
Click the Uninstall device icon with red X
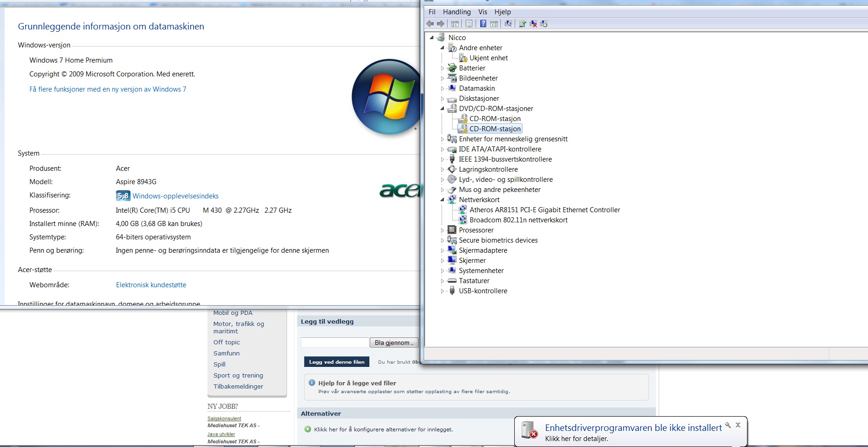point(533,23)
